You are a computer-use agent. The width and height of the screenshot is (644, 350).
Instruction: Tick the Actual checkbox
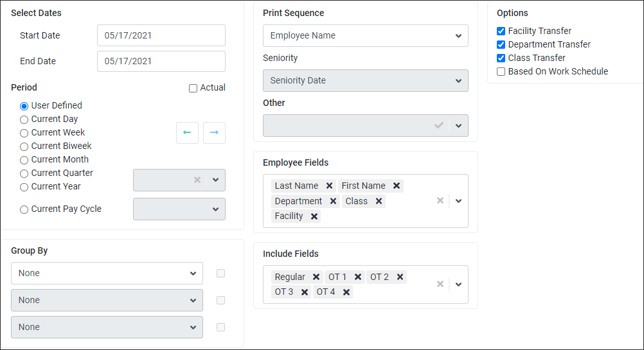193,88
